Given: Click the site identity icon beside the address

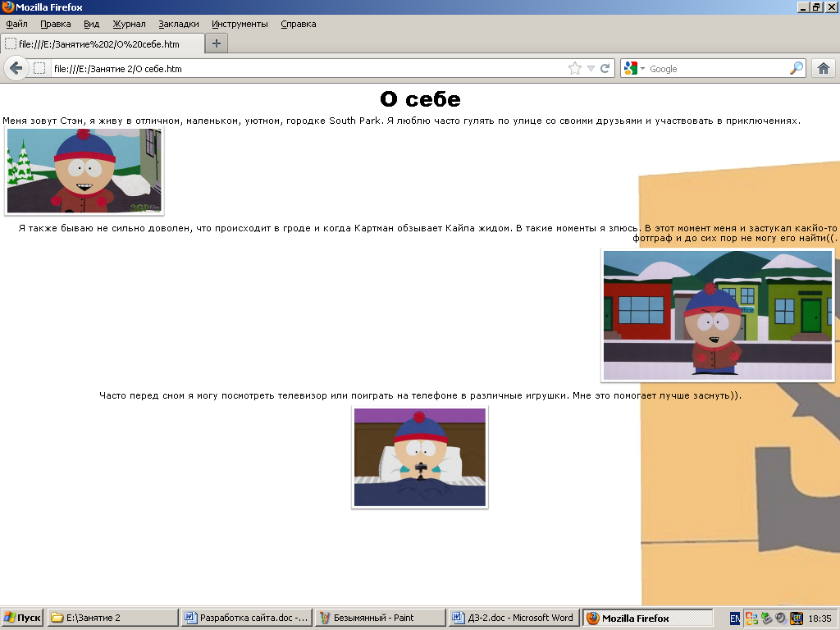Looking at the screenshot, I should coord(39,69).
